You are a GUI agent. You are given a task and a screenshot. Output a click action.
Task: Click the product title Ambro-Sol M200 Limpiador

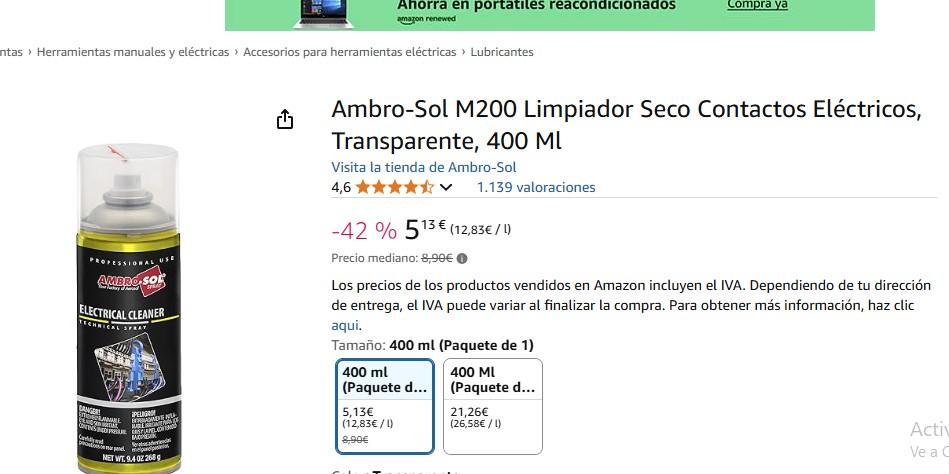tap(626, 123)
